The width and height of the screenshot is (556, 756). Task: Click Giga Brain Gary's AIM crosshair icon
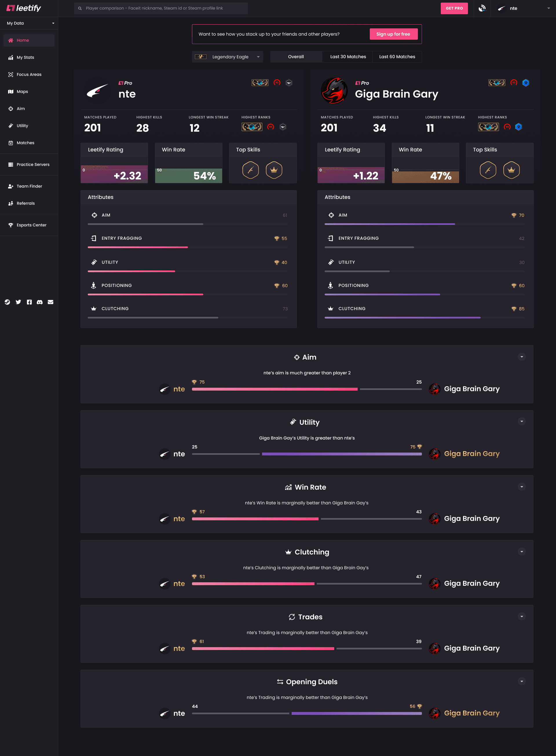click(331, 215)
